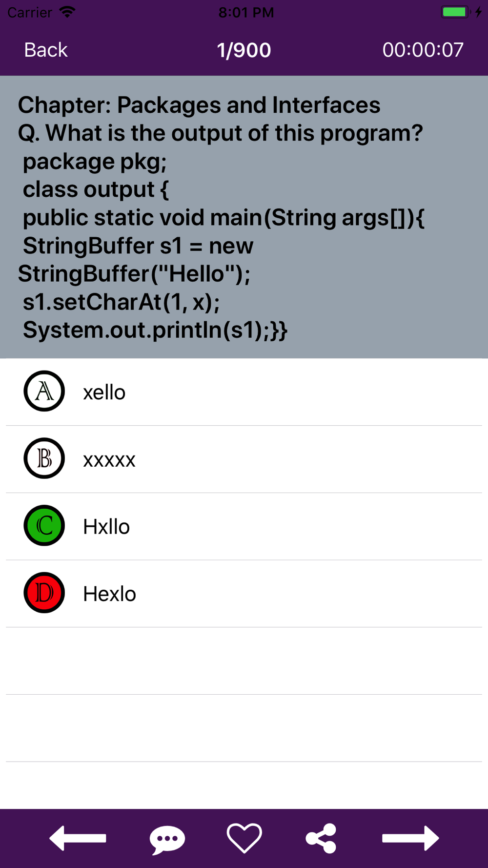Tap the battery indicator in status bar
This screenshot has height=868, width=488.
point(456,12)
